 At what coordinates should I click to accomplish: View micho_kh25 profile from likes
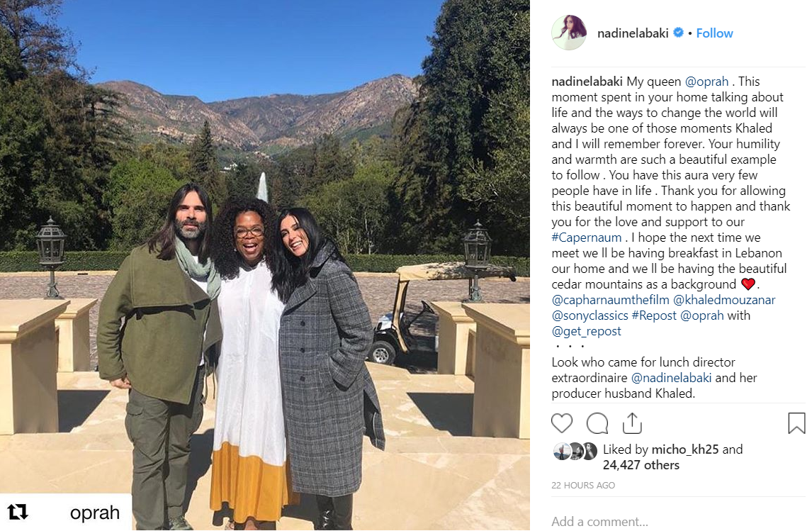[x=685, y=449]
